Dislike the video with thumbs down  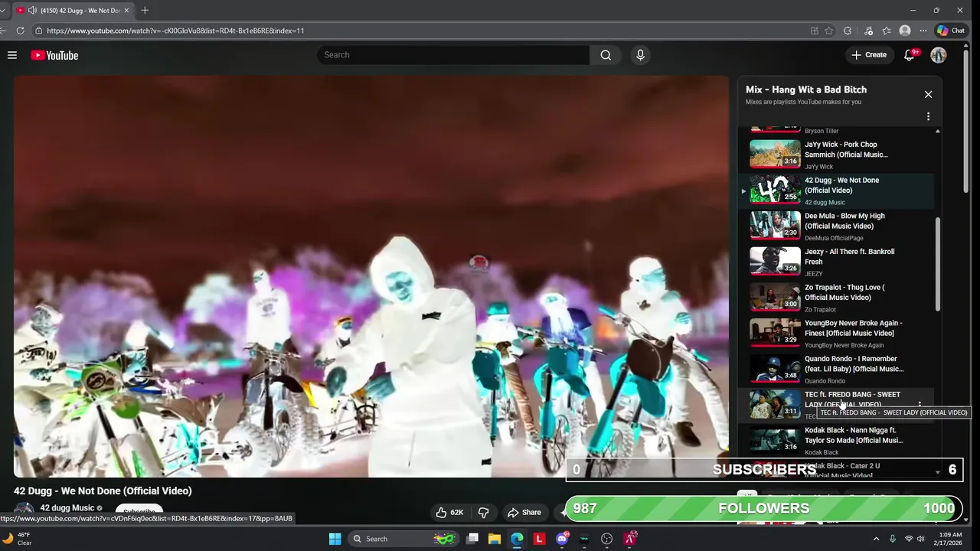point(483,513)
